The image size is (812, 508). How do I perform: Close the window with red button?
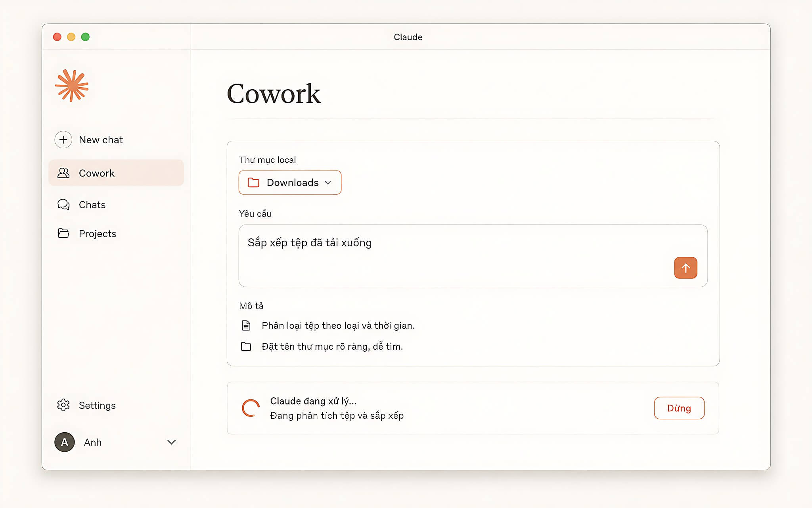coord(57,37)
